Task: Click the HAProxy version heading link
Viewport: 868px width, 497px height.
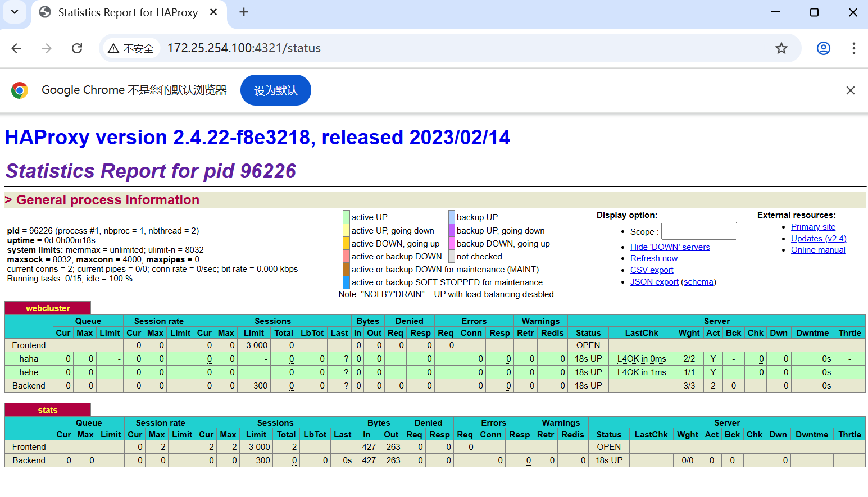Action: click(257, 138)
